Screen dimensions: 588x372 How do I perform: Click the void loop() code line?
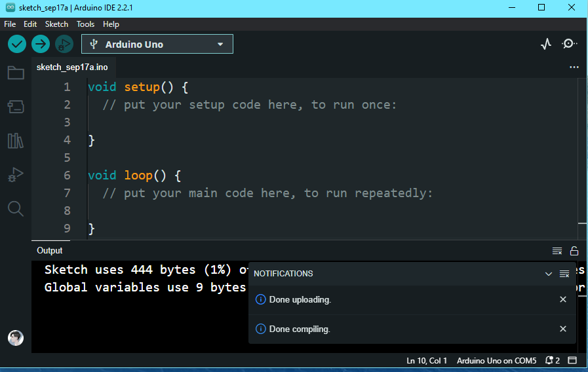pyautogui.click(x=134, y=176)
